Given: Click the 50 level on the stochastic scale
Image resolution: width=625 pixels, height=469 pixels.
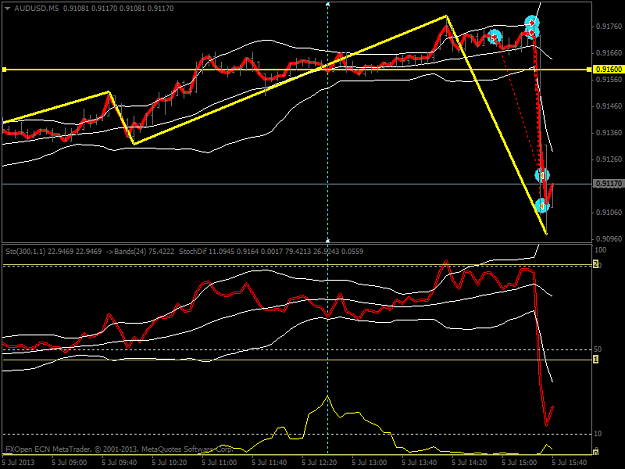Looking at the screenshot, I should [x=598, y=349].
